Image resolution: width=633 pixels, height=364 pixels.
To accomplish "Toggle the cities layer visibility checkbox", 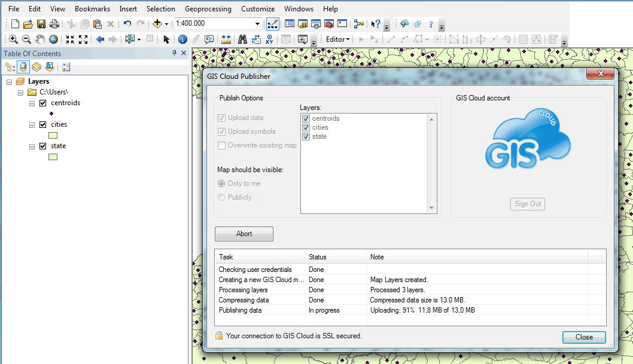I will (x=42, y=124).
